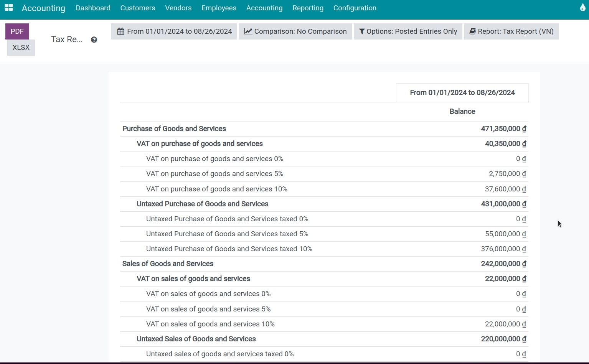Viewport: 589px width, 364px height.
Task: Open the Employees menu
Action: (x=219, y=8)
